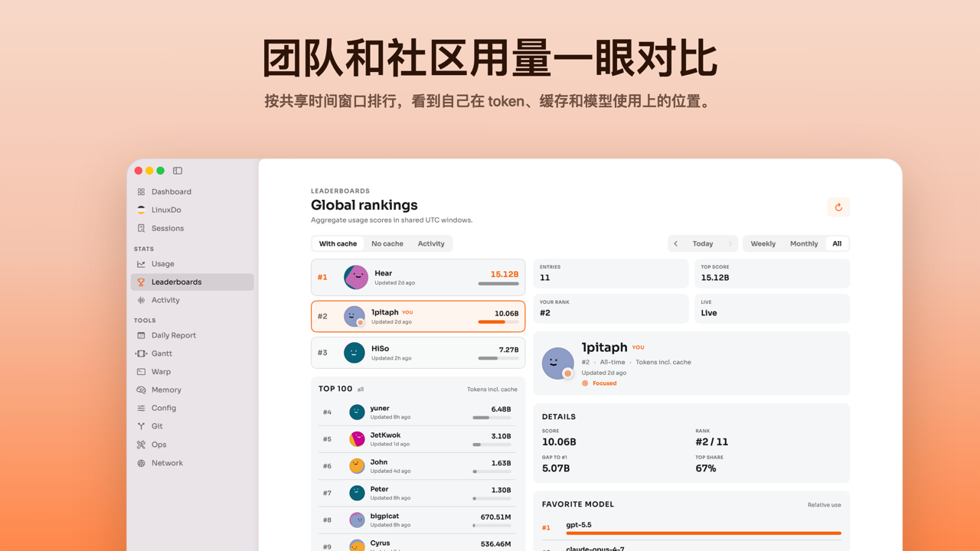Toggle the sidebar panel icon

pos(178,171)
